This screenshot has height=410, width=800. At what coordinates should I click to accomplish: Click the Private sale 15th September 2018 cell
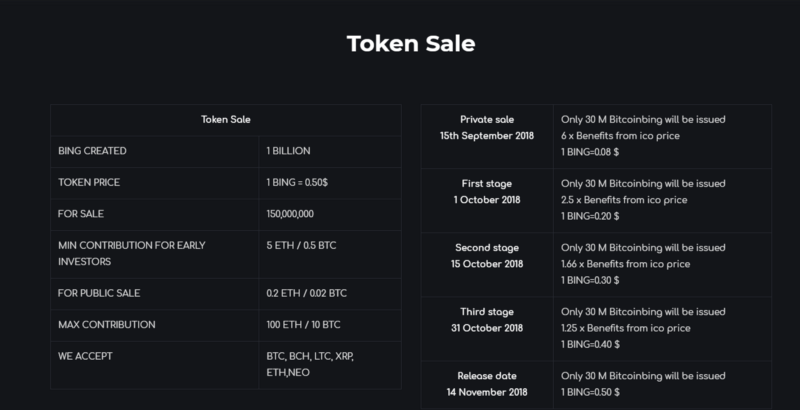point(487,136)
